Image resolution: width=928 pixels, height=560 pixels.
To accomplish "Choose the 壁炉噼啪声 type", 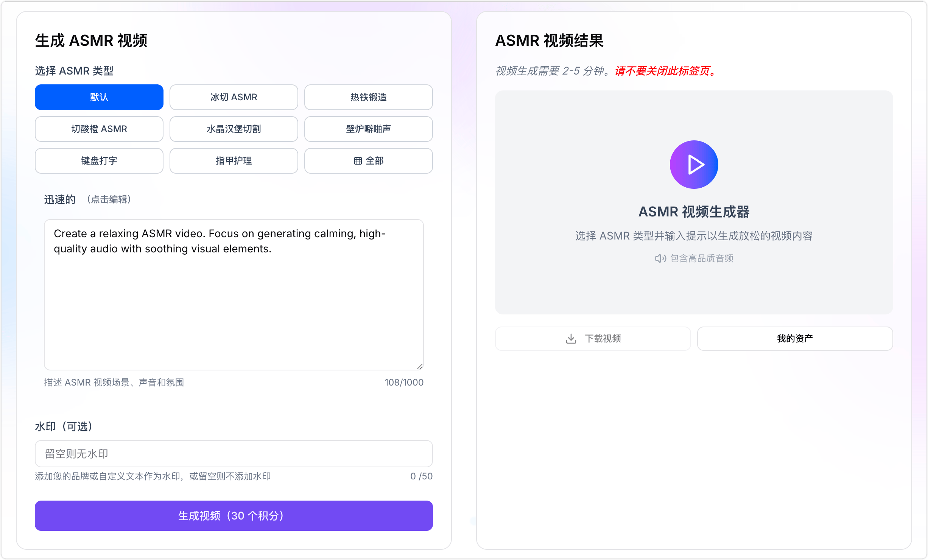I will (x=369, y=129).
